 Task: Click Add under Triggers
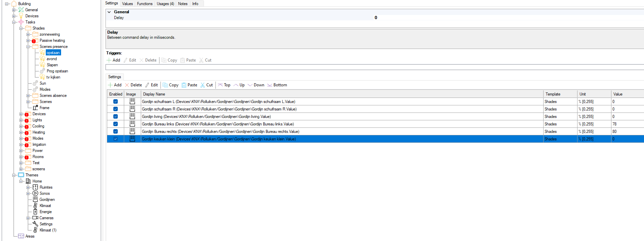(x=113, y=60)
